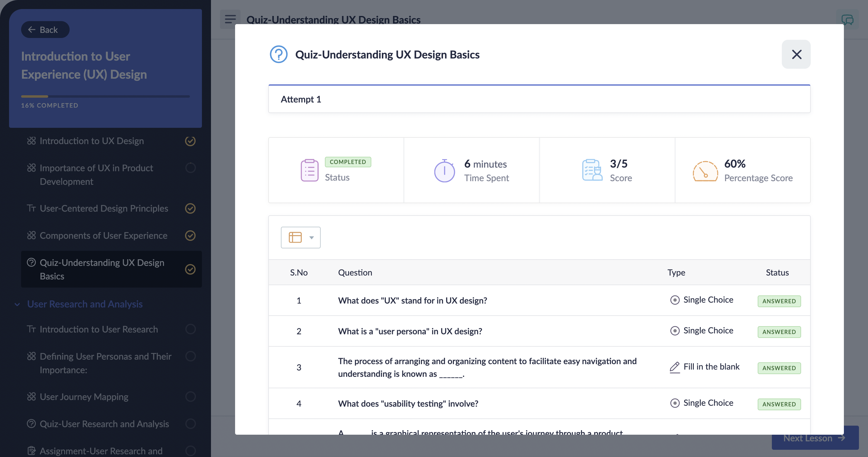Click the course progress bar
868x457 pixels.
coord(105,96)
